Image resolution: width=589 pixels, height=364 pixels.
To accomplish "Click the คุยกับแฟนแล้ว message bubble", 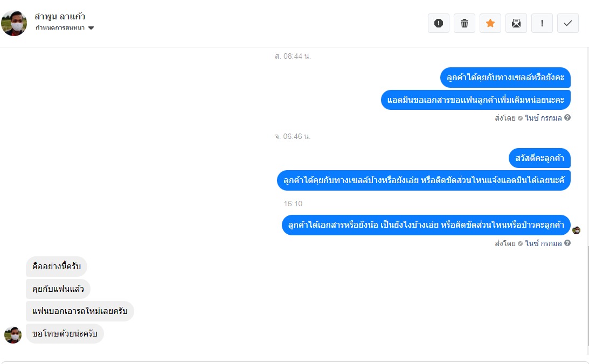I will [x=58, y=289].
